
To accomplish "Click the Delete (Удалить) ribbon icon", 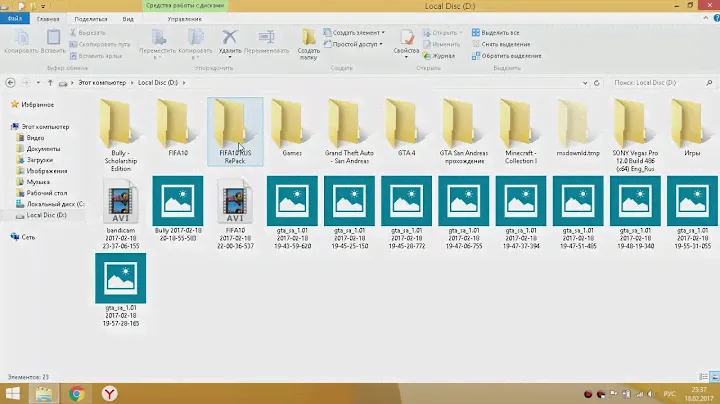I will [229, 38].
